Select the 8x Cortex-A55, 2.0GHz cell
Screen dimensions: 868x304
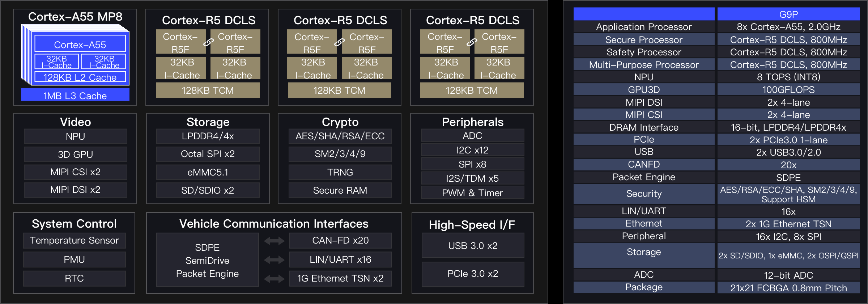788,27
